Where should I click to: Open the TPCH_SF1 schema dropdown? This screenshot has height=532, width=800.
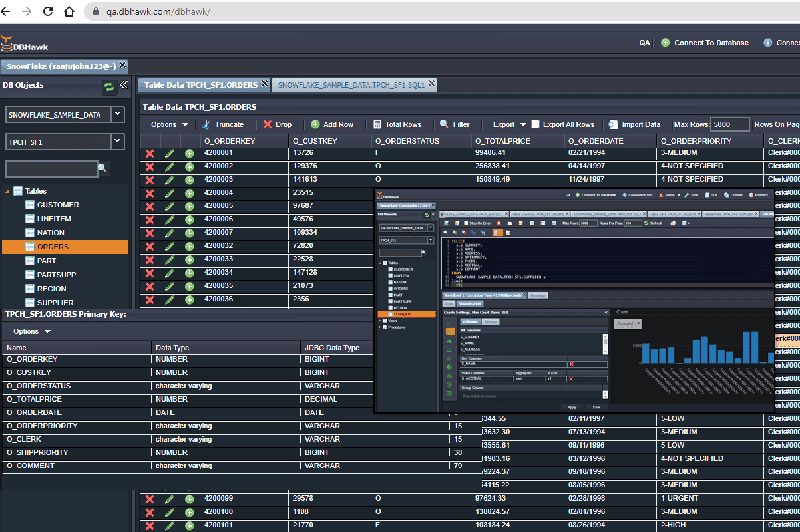point(117,141)
